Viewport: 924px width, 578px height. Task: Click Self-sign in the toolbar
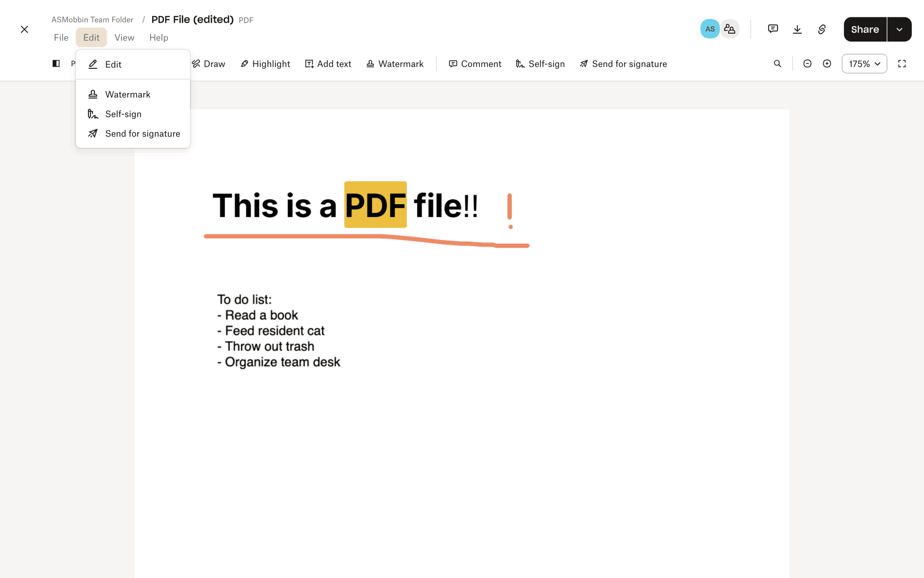pos(540,64)
